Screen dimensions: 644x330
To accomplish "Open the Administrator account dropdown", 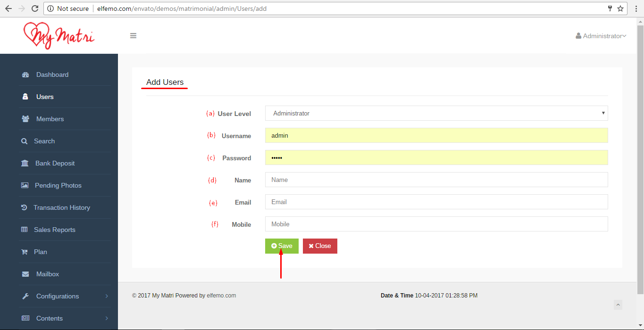I will pos(601,36).
